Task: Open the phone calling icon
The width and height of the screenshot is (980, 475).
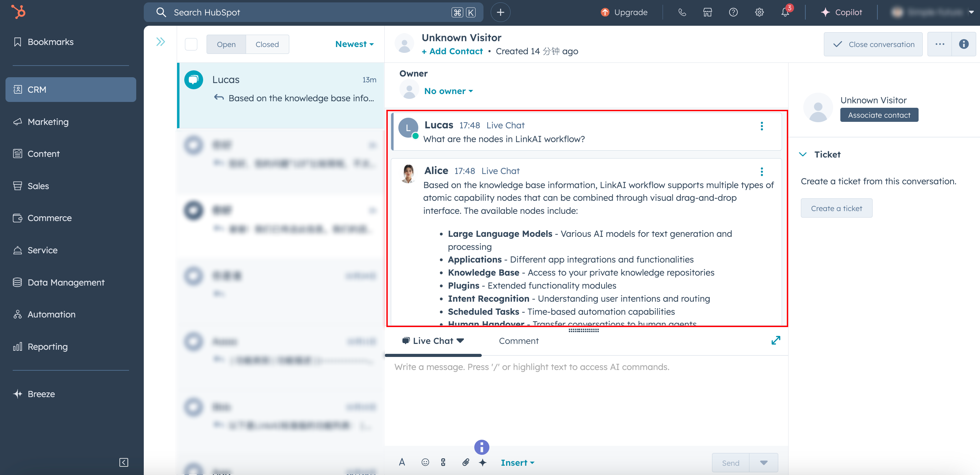Action: click(x=682, y=12)
